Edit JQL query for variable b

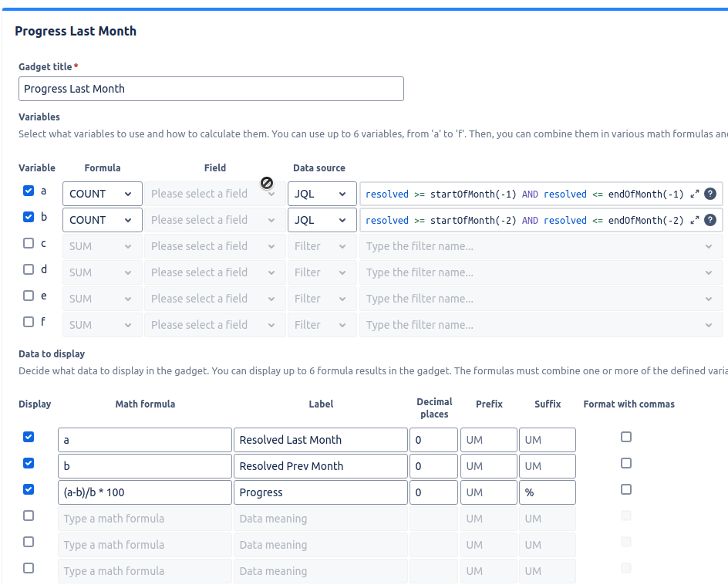tap(524, 220)
